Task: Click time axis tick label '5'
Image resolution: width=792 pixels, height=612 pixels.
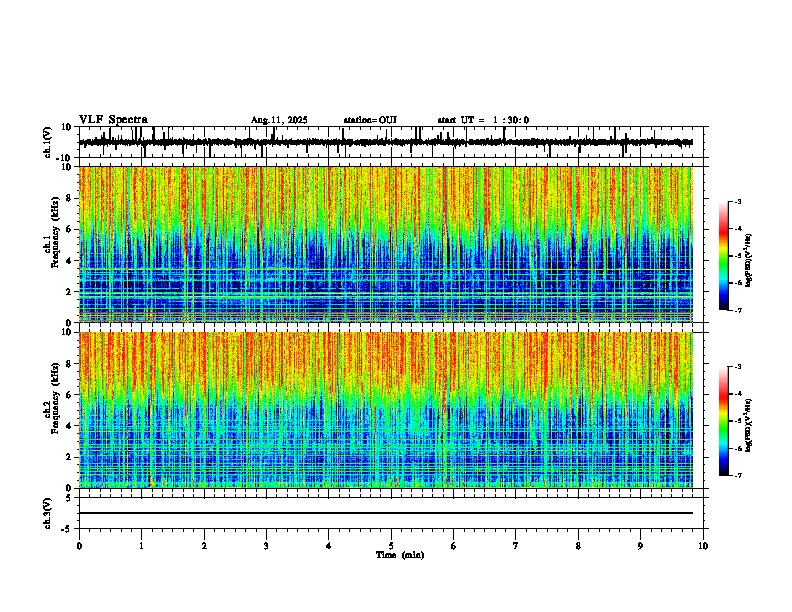Action: [x=391, y=546]
